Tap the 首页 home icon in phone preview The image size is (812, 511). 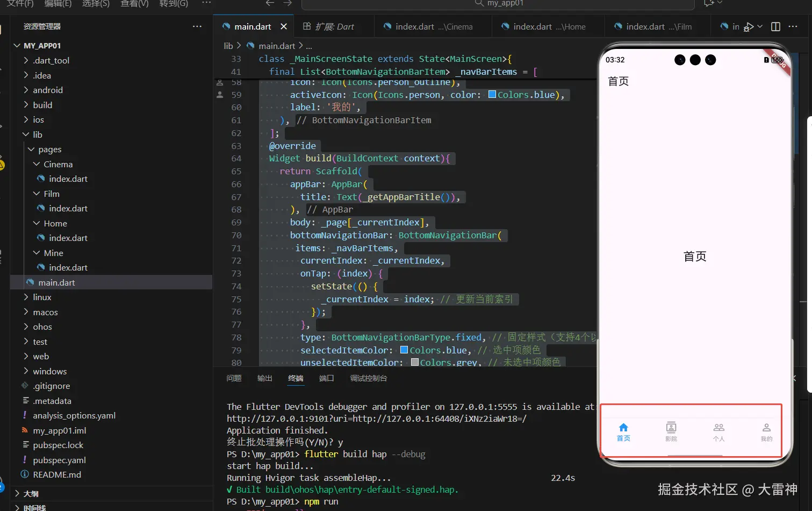(x=623, y=428)
